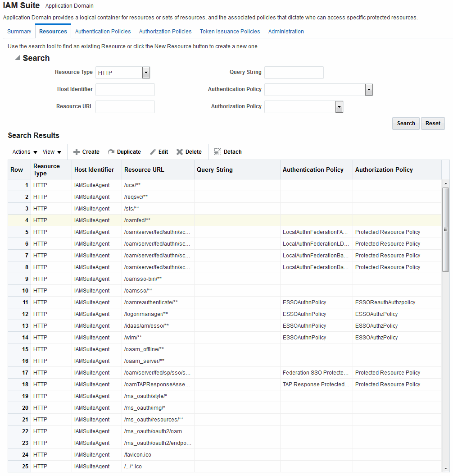Click Federation SSO Protecte... cell
This screenshot has width=453, height=476.
(x=316, y=373)
